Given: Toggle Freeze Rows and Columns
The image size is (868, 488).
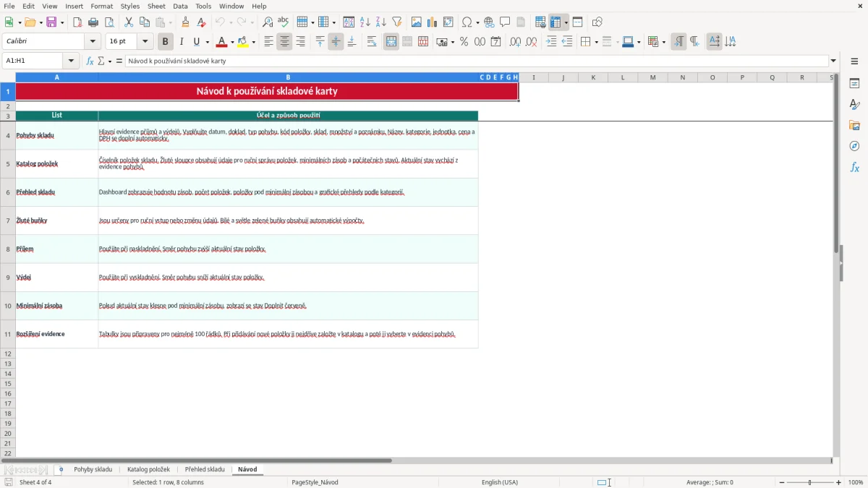Looking at the screenshot, I should coord(556,22).
